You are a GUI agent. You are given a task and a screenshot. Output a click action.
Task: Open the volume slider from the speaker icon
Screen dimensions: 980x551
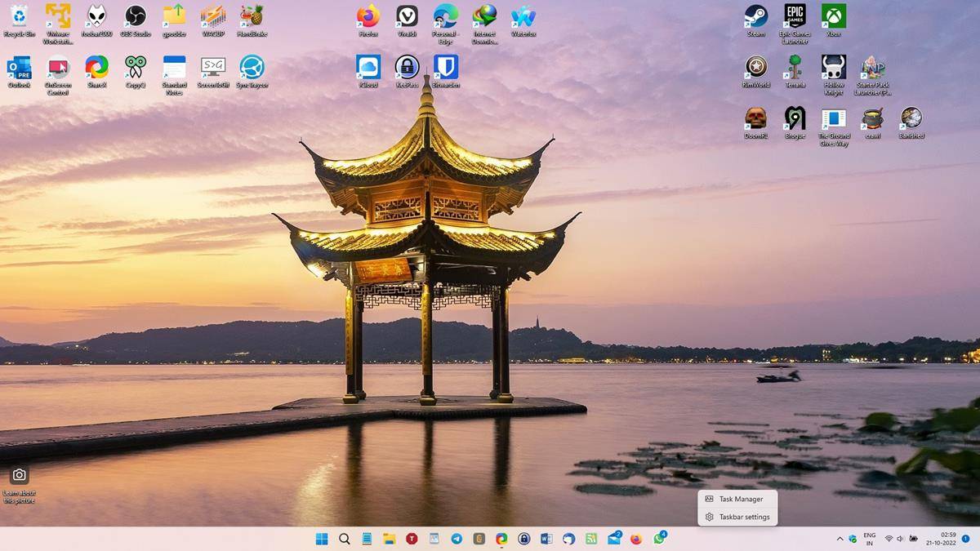(902, 539)
